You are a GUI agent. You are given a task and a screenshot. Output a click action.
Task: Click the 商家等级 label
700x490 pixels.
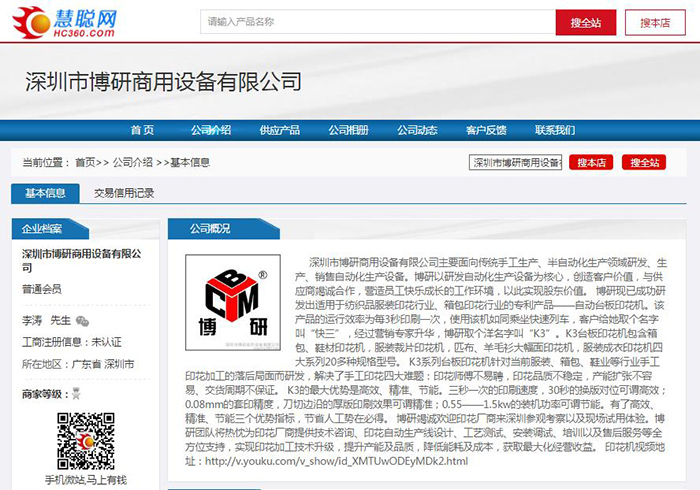(45, 394)
